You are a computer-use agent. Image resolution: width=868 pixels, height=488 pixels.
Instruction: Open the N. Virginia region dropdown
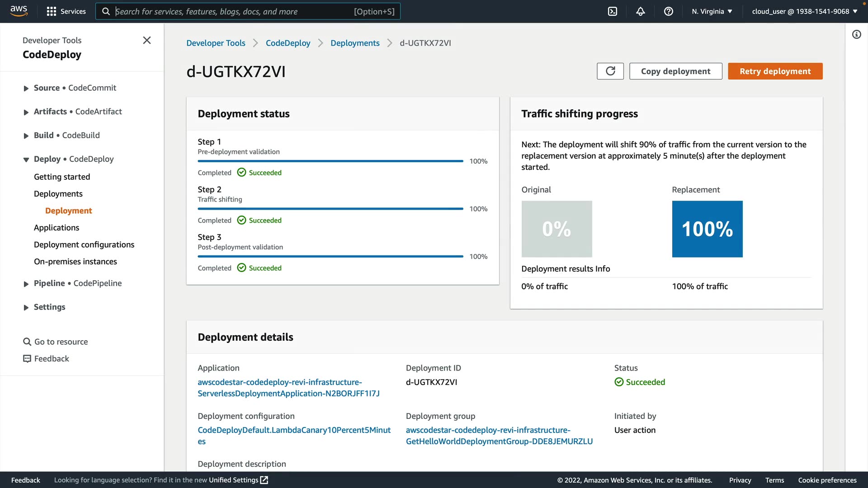pos(712,11)
